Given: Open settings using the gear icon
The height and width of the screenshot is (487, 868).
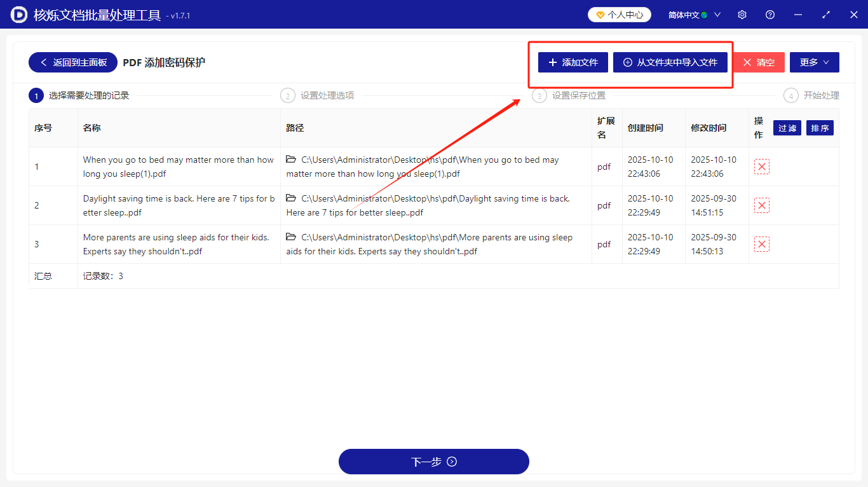Looking at the screenshot, I should (742, 13).
